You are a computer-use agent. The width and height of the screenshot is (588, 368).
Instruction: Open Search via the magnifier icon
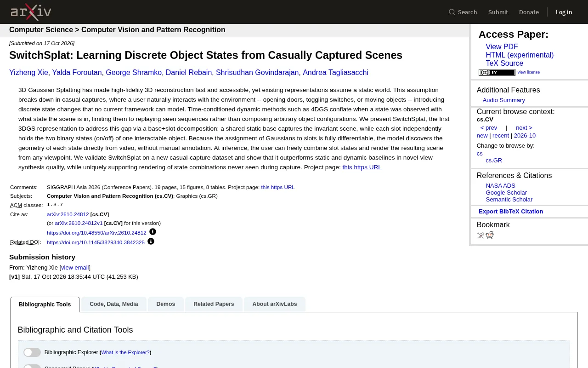pyautogui.click(x=452, y=12)
